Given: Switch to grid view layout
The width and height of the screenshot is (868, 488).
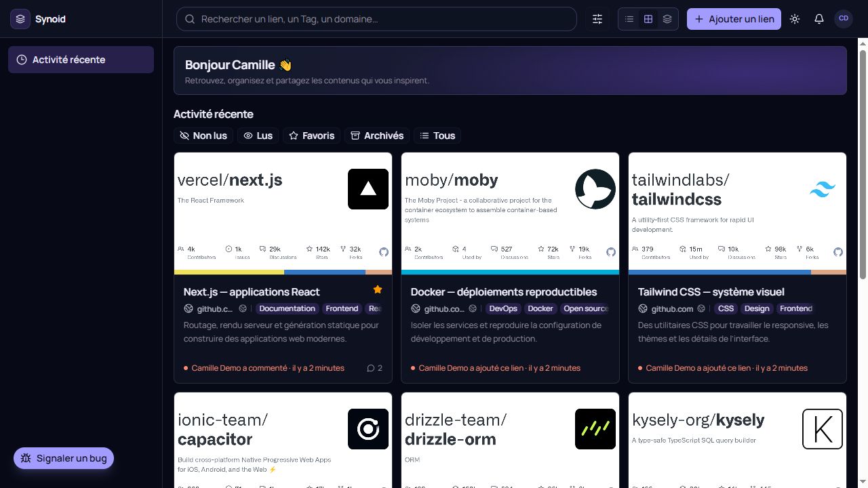Looking at the screenshot, I should pos(648,19).
